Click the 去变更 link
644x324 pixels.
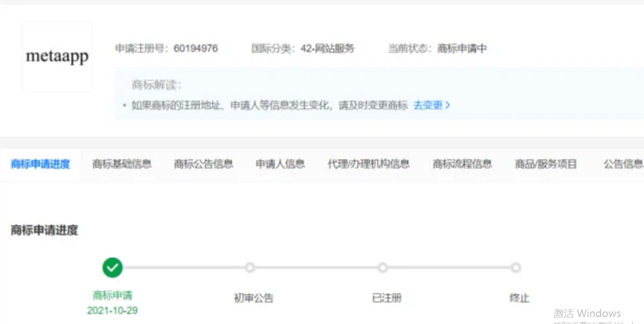click(432, 105)
